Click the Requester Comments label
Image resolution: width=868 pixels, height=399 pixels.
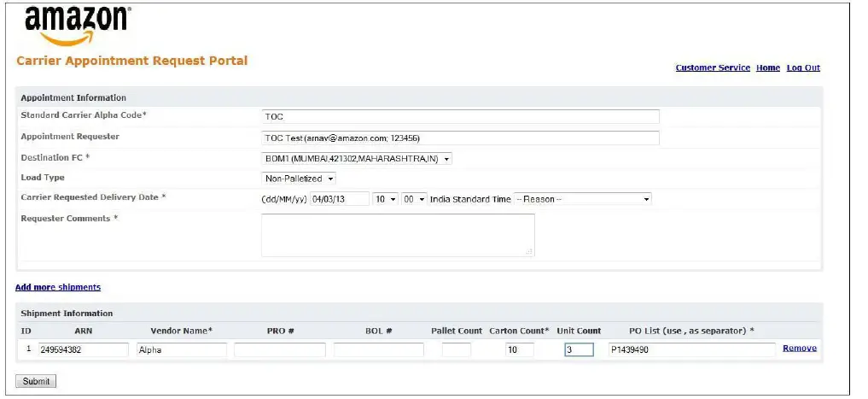[69, 219]
